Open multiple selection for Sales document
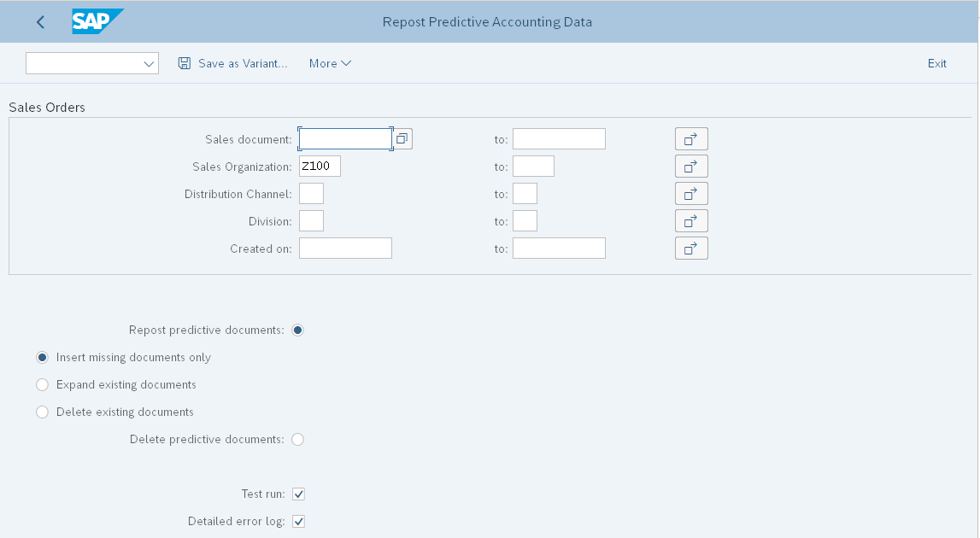This screenshot has width=980, height=538. 691,138
